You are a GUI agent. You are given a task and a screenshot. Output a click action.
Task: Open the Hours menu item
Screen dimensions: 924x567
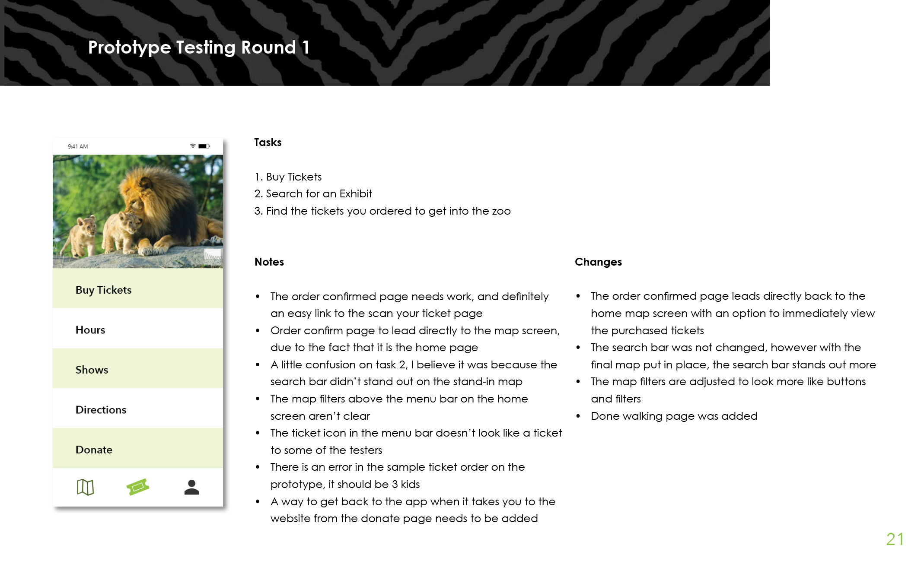[90, 330]
